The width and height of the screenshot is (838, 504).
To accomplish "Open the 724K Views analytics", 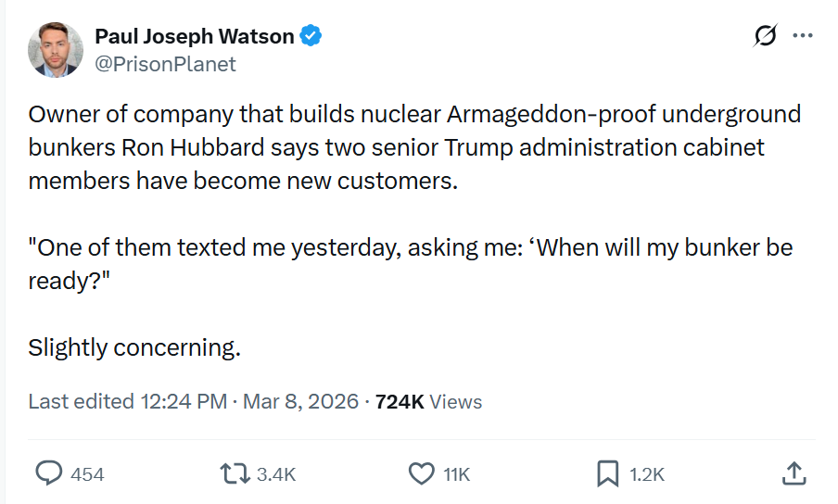I will (427, 401).
